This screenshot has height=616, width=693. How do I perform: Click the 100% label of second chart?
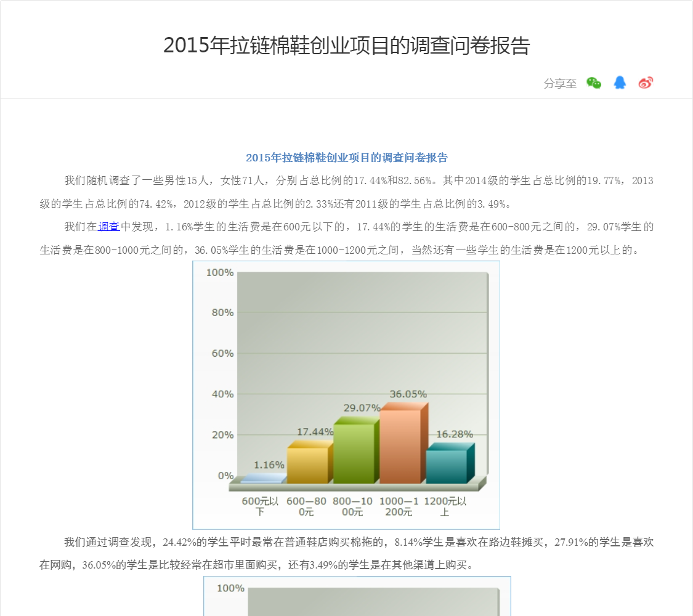tap(230, 588)
